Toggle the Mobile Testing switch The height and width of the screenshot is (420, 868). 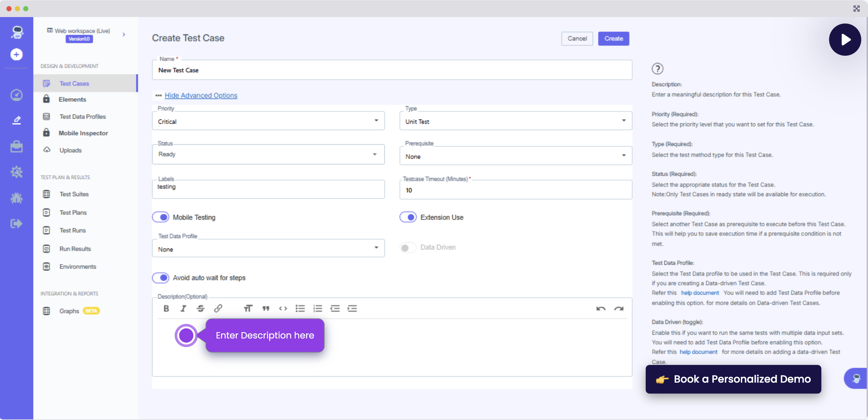161,217
